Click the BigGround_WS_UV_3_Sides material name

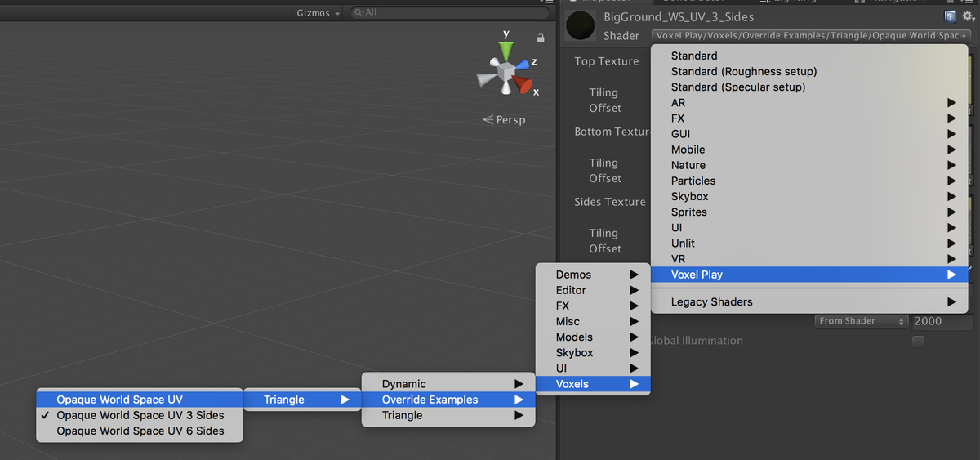tap(679, 17)
